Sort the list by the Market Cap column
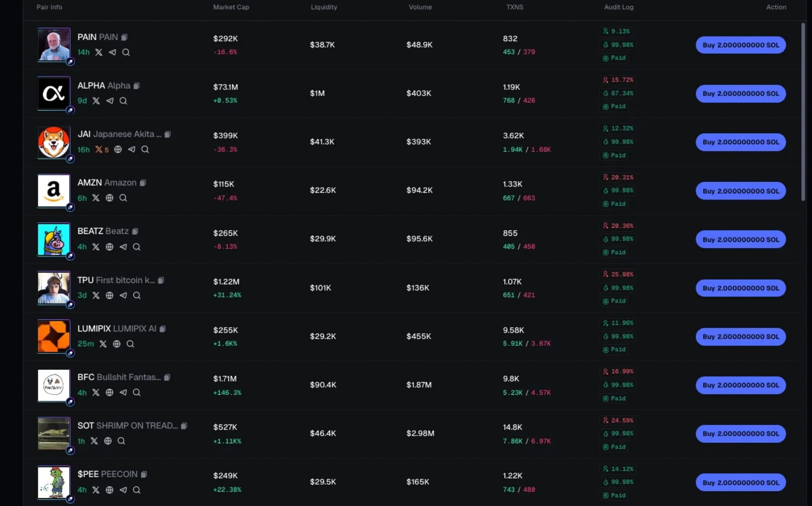This screenshot has height=506, width=812. tap(231, 7)
